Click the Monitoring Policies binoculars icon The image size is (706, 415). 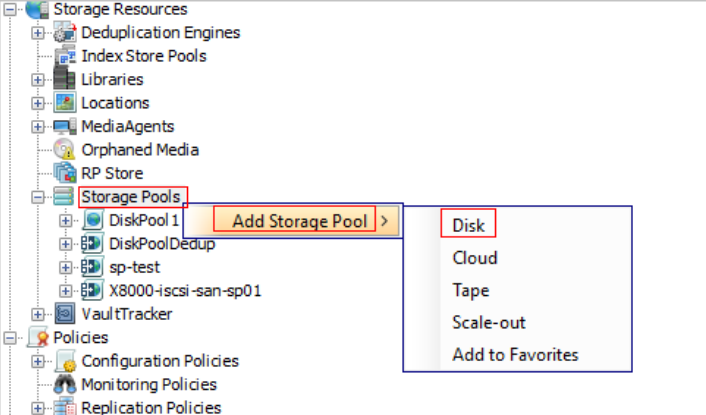point(65,384)
